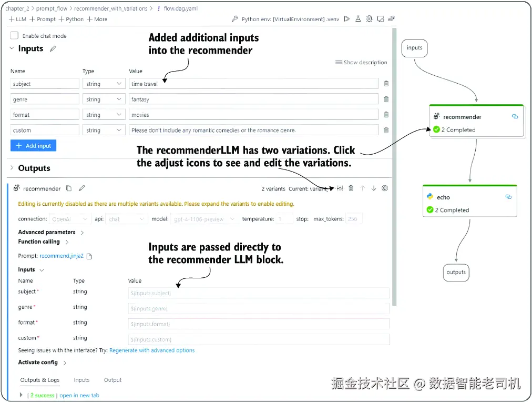Switch to the node Inputs tab
This screenshot has height=402, width=532.
(x=81, y=380)
